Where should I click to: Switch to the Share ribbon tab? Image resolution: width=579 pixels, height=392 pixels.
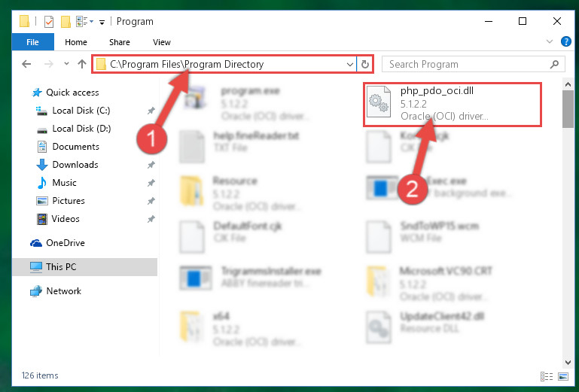119,42
